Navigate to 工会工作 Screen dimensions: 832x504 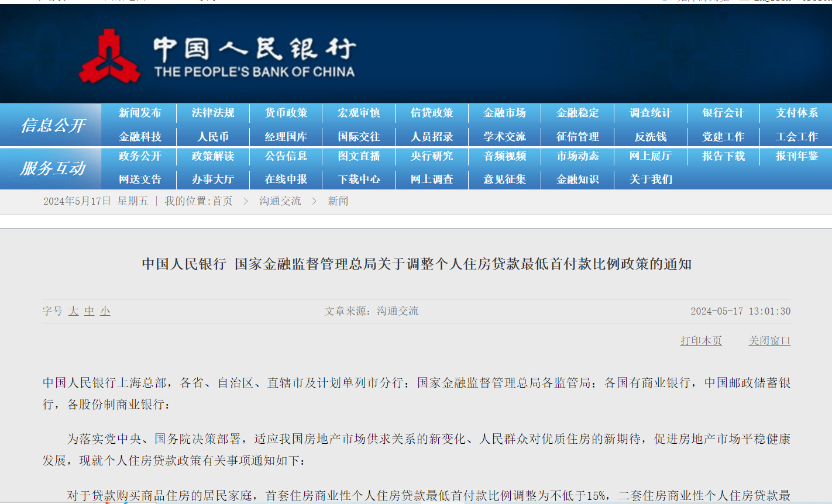(797, 137)
